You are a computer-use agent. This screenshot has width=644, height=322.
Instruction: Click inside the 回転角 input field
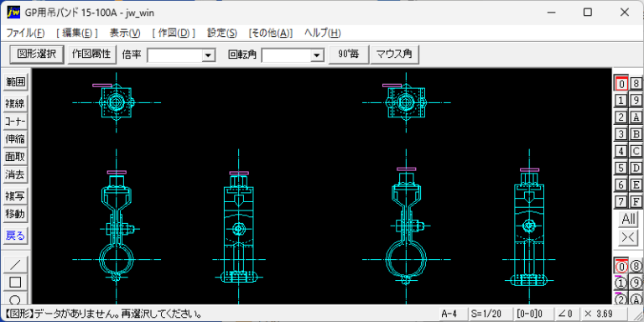[x=286, y=55]
